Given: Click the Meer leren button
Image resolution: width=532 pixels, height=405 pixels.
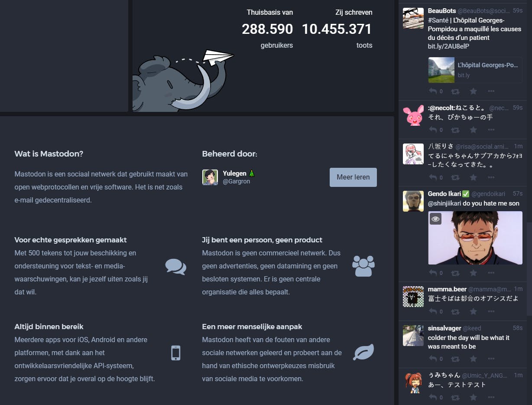Looking at the screenshot, I should click(x=353, y=177).
